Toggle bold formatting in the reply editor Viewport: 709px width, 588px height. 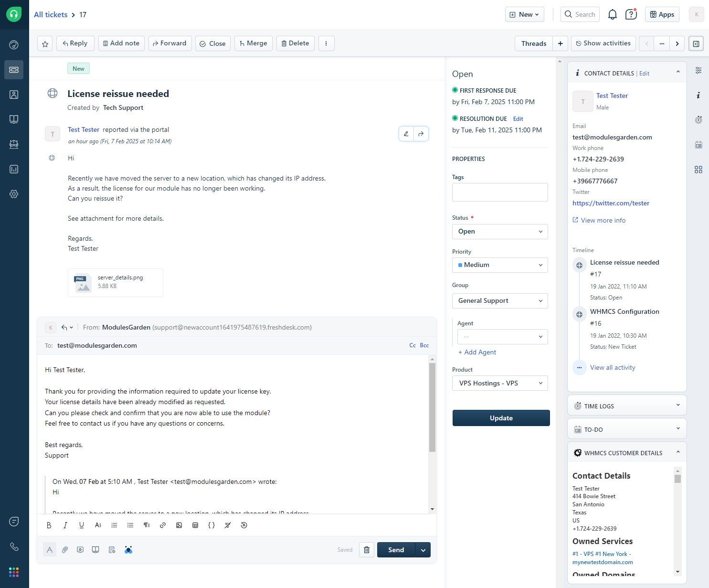pos(49,525)
